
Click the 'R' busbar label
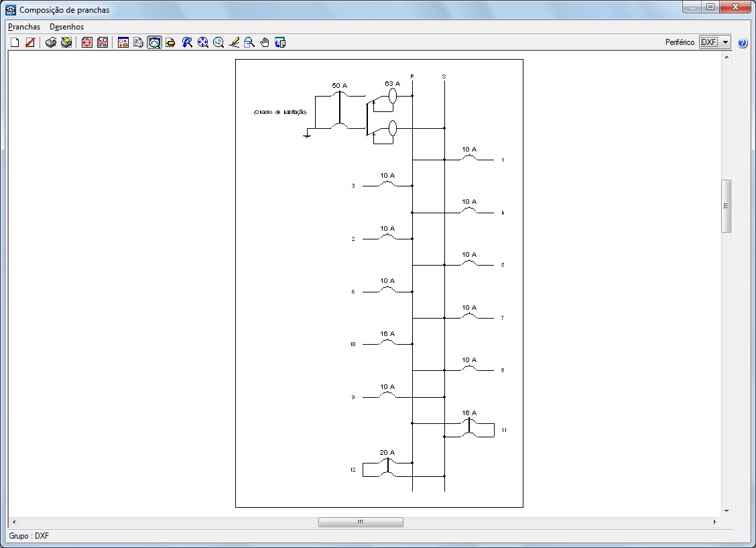pyautogui.click(x=412, y=76)
